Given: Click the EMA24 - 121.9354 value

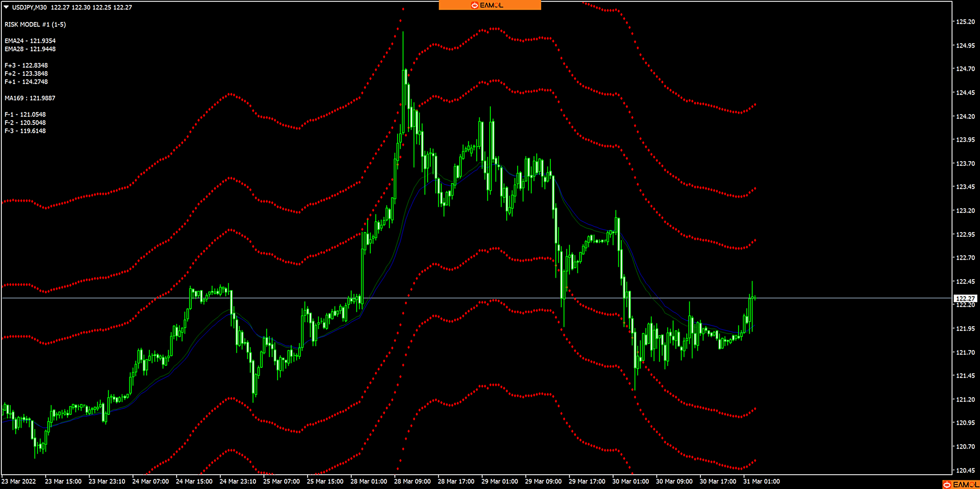Looking at the screenshot, I should tap(30, 41).
